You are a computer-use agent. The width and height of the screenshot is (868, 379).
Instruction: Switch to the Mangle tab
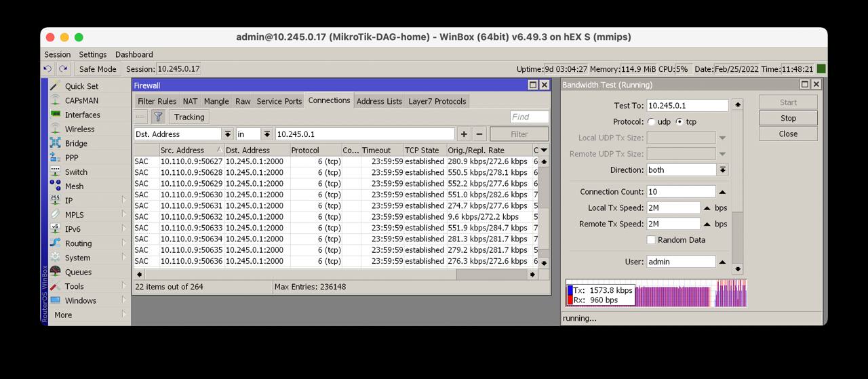[x=216, y=101]
